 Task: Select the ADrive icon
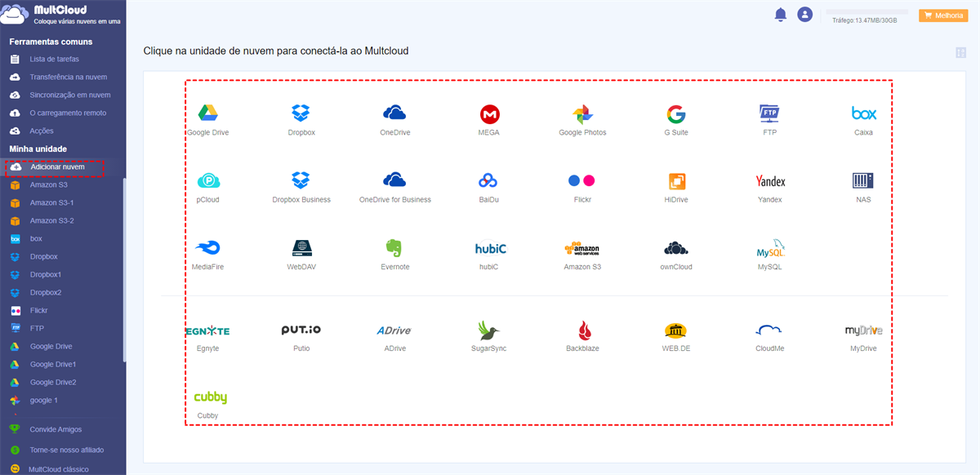click(x=394, y=331)
